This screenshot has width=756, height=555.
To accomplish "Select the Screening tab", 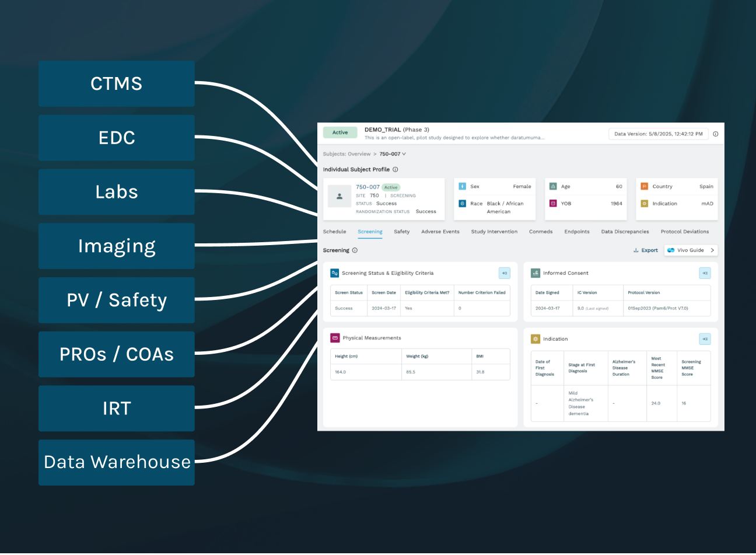I will coord(370,232).
